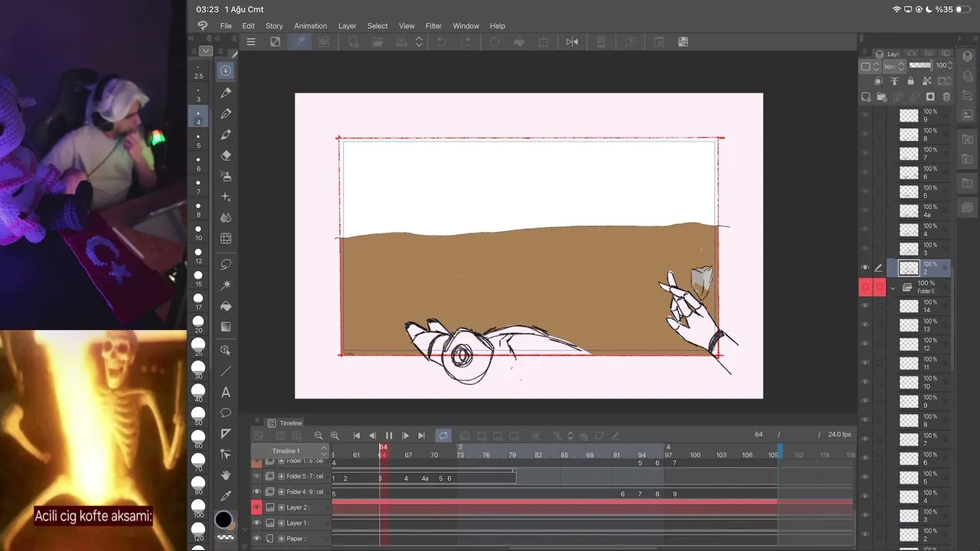
Task: Click the Open file folder icon
Action: click(377, 42)
